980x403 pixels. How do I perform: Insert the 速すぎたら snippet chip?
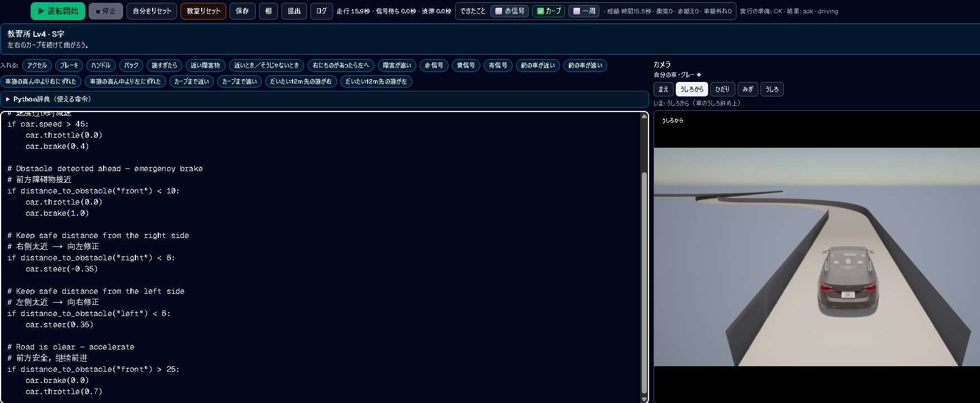164,65
